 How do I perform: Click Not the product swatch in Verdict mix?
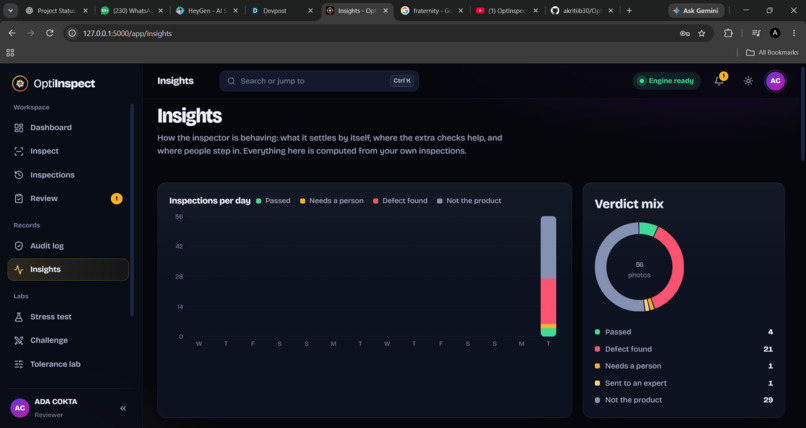(597, 400)
